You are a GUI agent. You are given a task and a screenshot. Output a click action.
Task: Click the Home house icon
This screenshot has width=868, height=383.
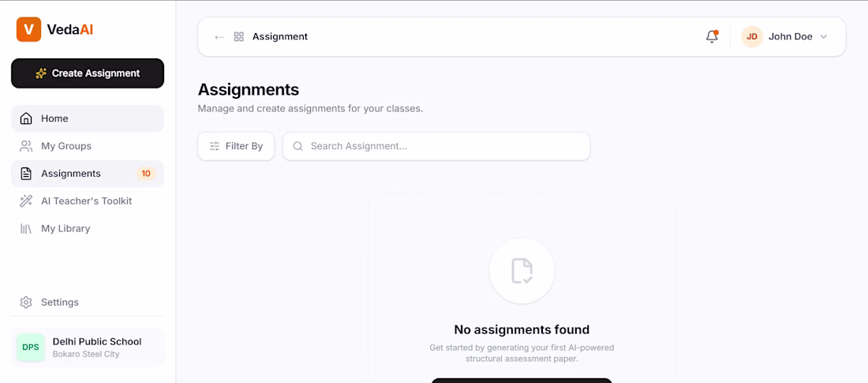click(x=26, y=118)
